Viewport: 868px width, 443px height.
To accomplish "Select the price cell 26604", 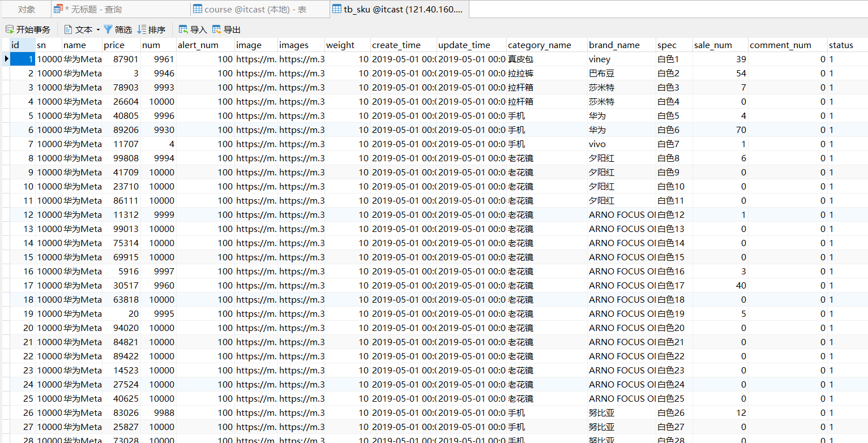I will (x=122, y=101).
